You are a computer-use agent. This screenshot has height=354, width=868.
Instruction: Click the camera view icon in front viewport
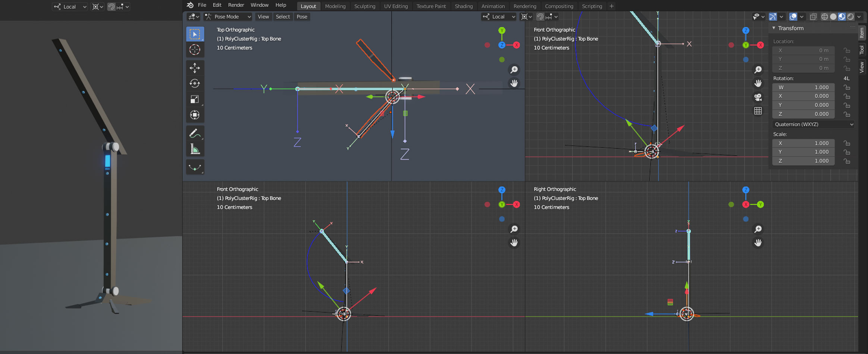tap(758, 97)
